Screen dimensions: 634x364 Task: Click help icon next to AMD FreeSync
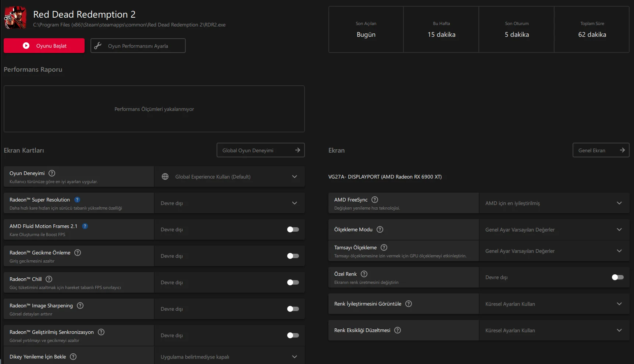click(375, 200)
